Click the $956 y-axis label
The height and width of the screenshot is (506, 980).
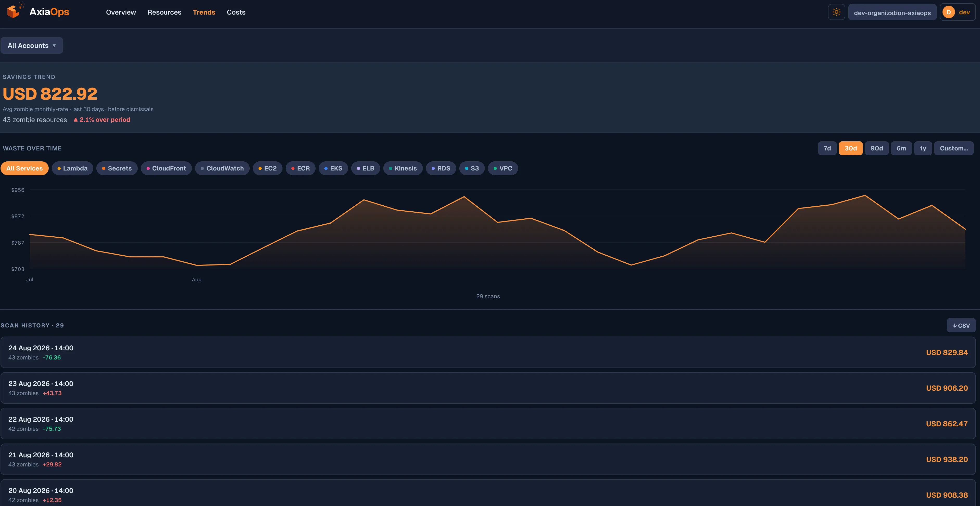tap(17, 190)
